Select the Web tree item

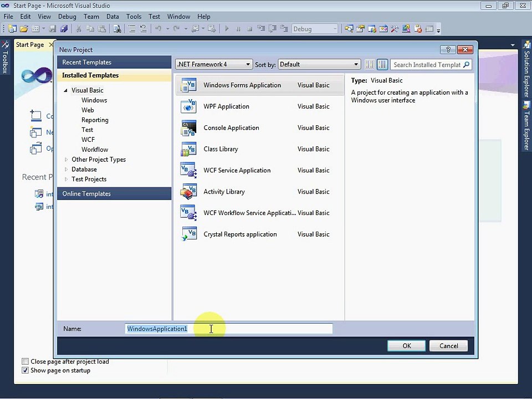click(88, 110)
